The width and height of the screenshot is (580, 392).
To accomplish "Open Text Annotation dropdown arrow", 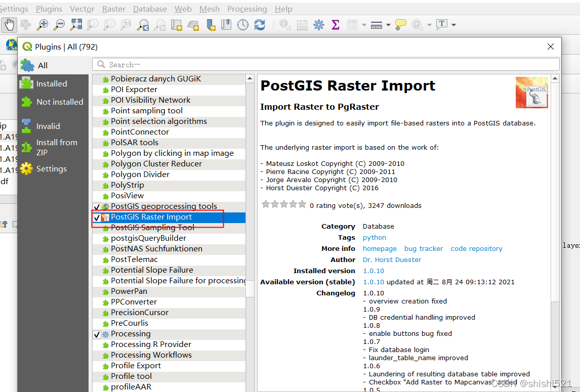I will coord(453,25).
